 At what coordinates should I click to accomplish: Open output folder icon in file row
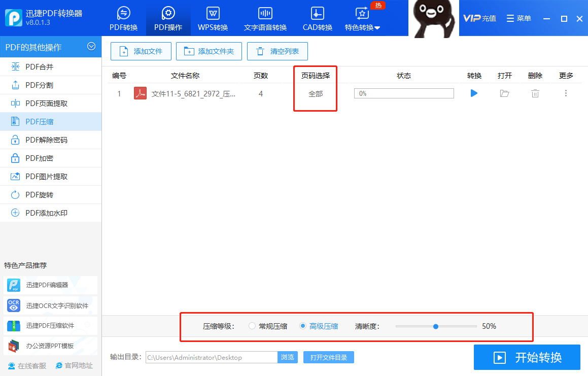pos(504,93)
